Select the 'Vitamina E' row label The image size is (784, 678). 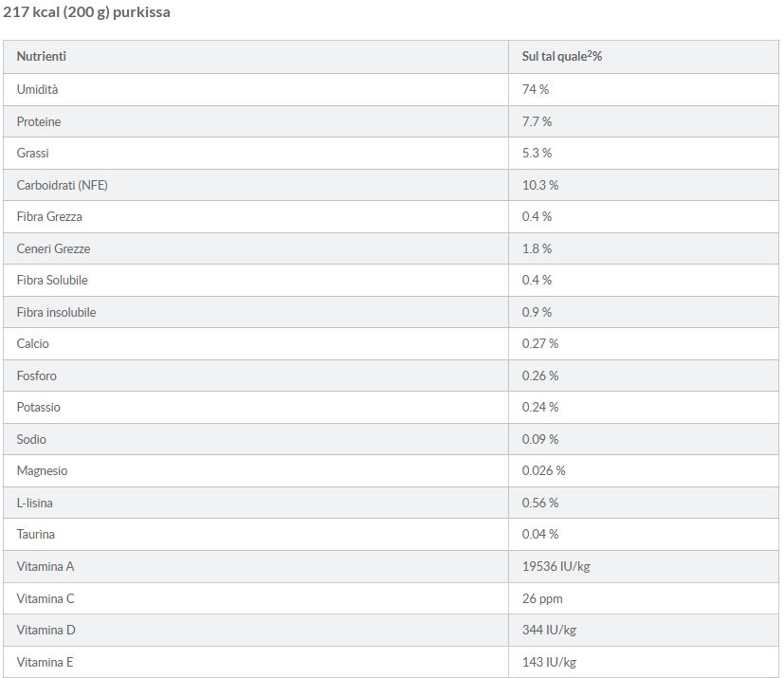coord(45,662)
